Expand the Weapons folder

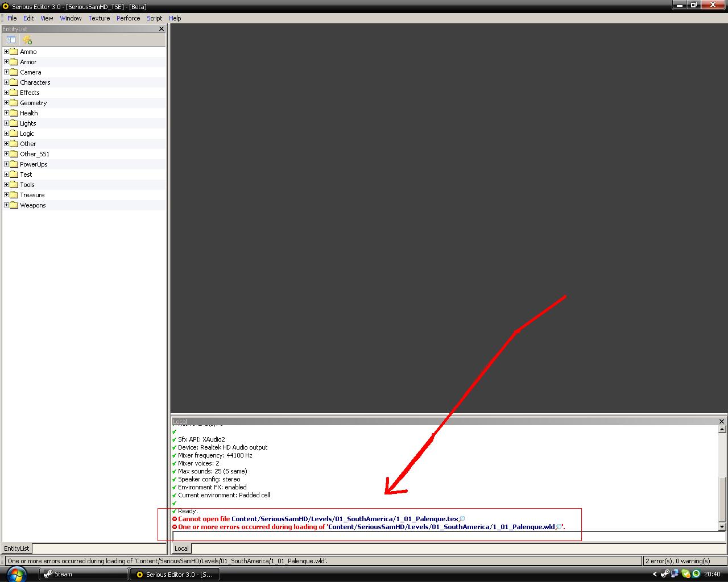(x=6, y=205)
